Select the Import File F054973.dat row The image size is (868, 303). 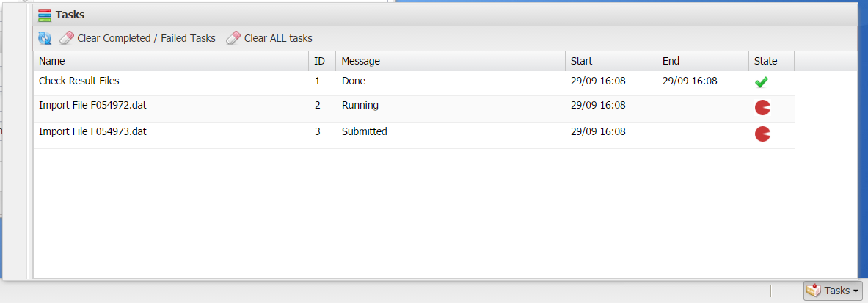pyautogui.click(x=93, y=132)
